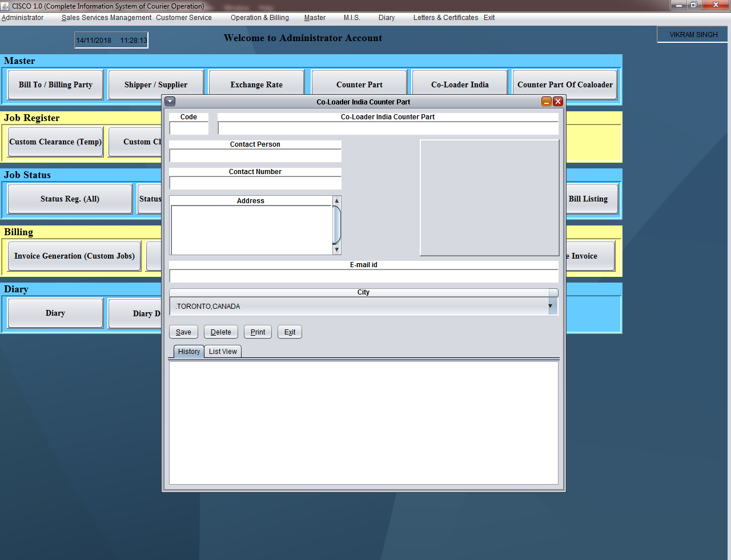The width and height of the screenshot is (731, 560).
Task: Open the M.I.S. menu
Action: tap(352, 18)
